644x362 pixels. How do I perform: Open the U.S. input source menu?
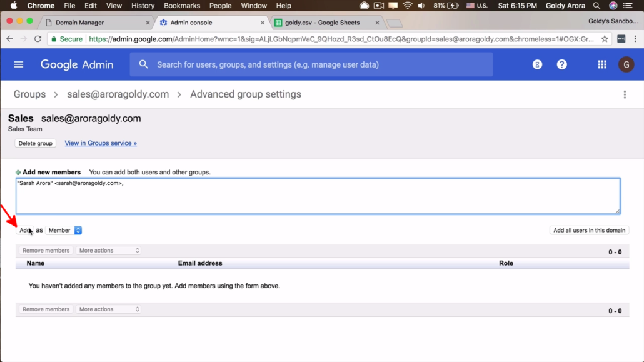[x=477, y=6]
